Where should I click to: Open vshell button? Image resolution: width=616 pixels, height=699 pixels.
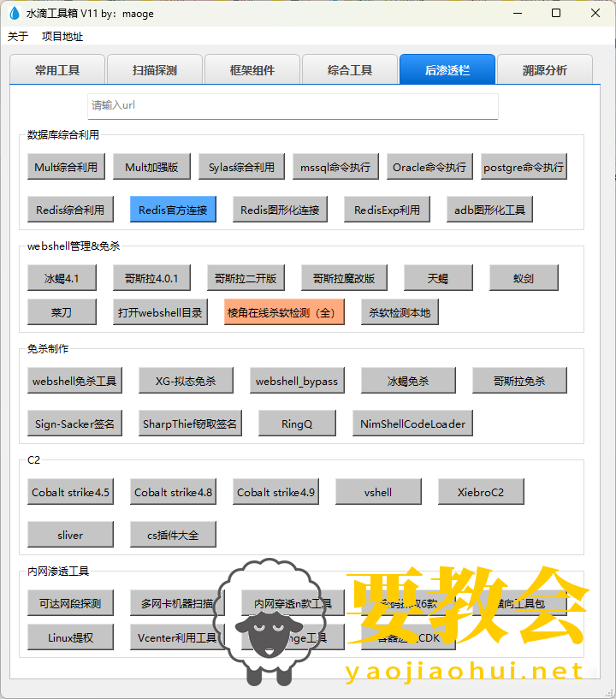(x=378, y=492)
